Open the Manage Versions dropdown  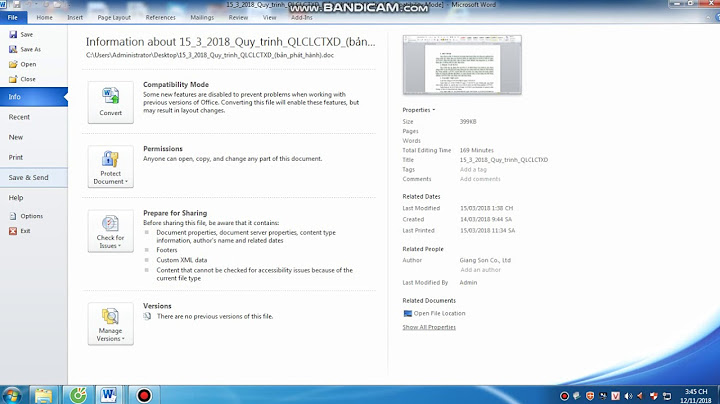[111, 324]
